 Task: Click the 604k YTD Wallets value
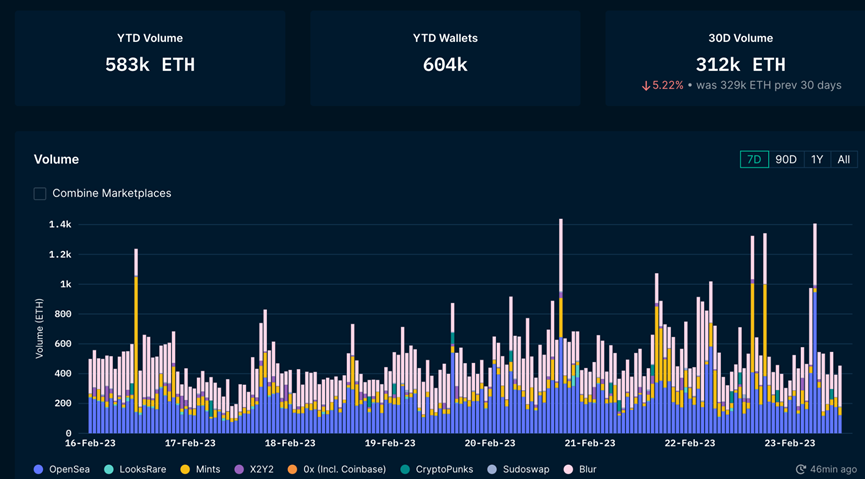tap(445, 65)
